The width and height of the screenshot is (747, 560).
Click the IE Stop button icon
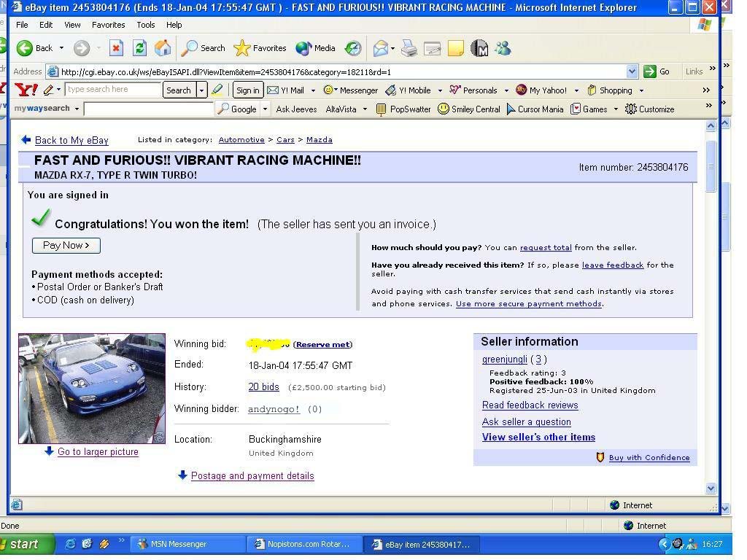coord(116,48)
